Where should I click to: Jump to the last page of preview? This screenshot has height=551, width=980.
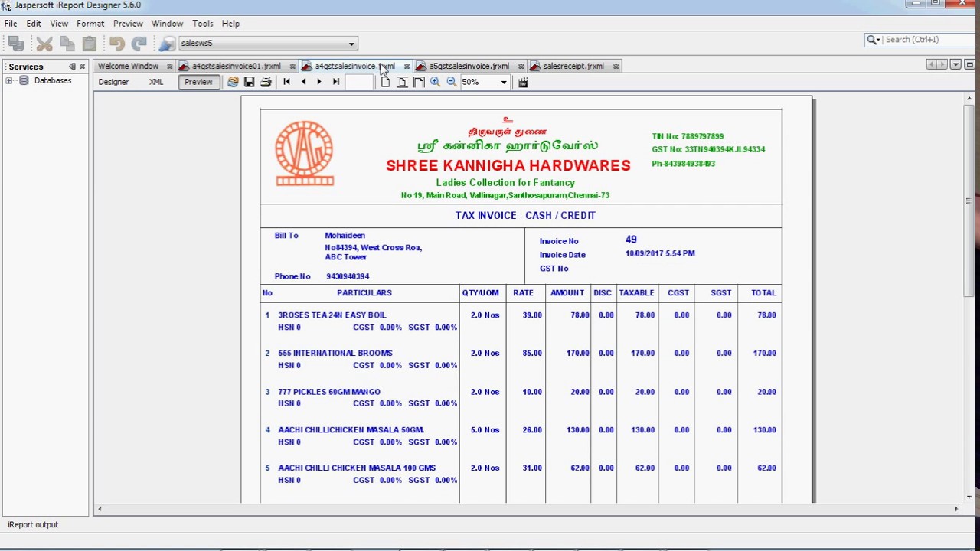click(335, 82)
